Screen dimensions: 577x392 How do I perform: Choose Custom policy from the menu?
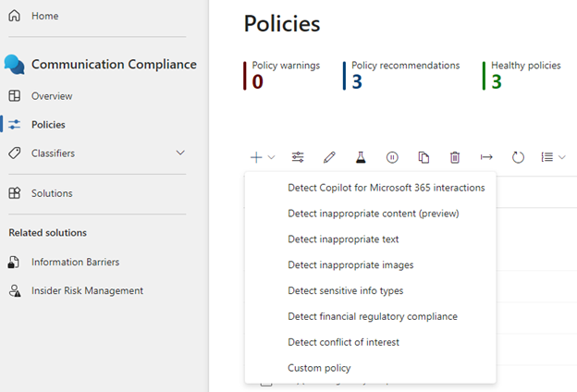(x=319, y=368)
